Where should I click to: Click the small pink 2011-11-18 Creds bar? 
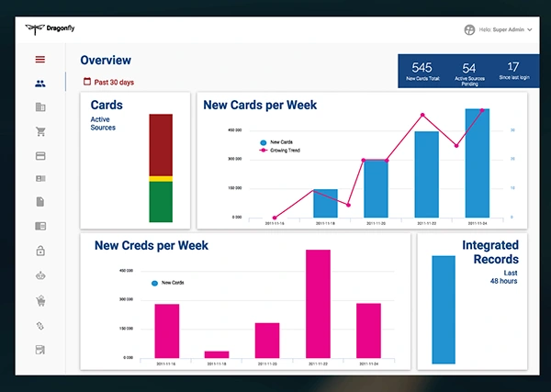pyautogui.click(x=217, y=354)
